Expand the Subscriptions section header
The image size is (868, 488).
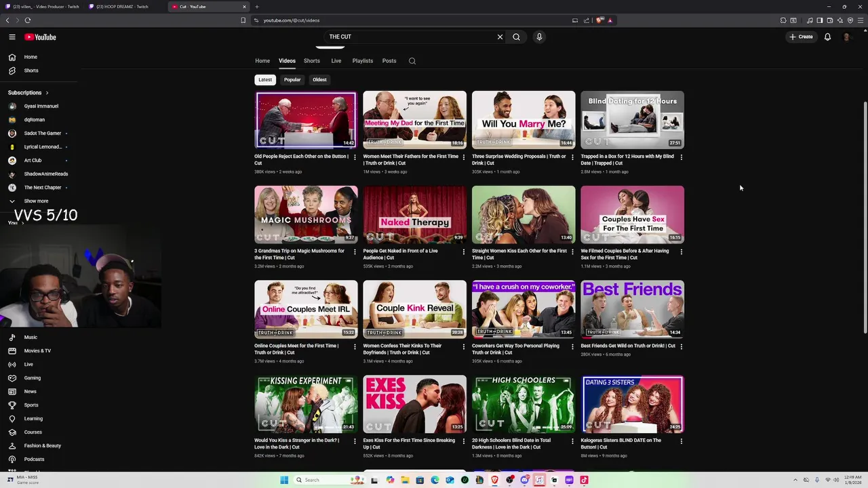point(28,93)
